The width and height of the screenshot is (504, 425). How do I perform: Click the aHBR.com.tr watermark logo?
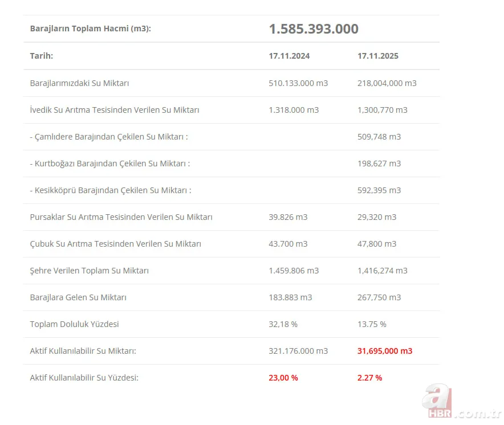[x=461, y=403]
